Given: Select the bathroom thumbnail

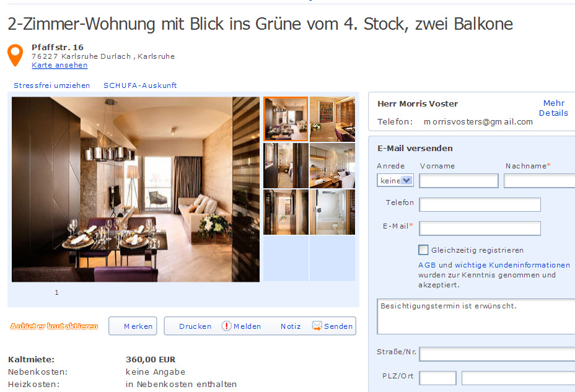Looking at the screenshot, I should click(x=332, y=212).
